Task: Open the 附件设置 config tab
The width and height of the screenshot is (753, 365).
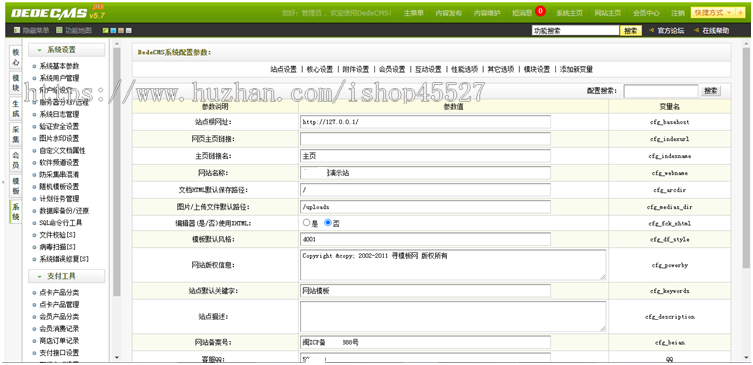Action: 356,70
